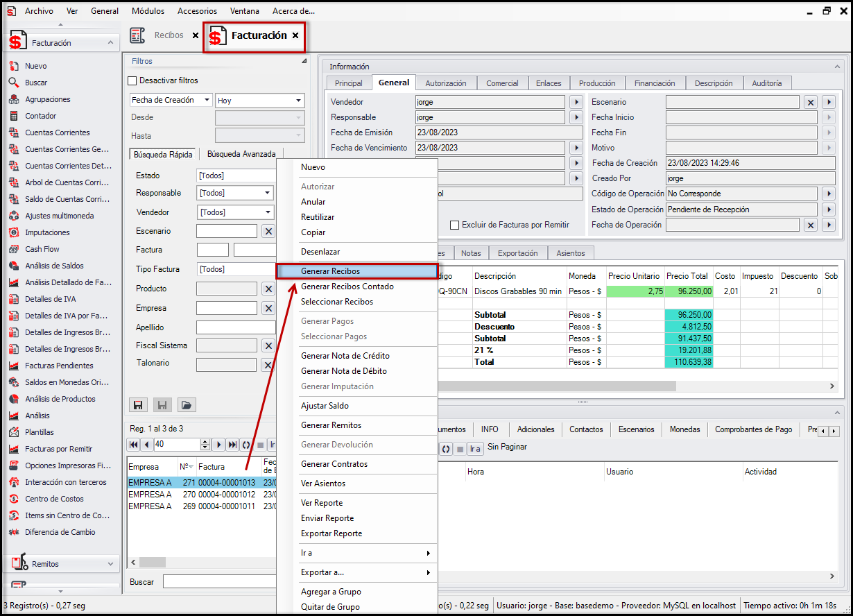Screen dimensions: 853x616
Task: Open the Contador sidebar item
Action: pos(40,116)
